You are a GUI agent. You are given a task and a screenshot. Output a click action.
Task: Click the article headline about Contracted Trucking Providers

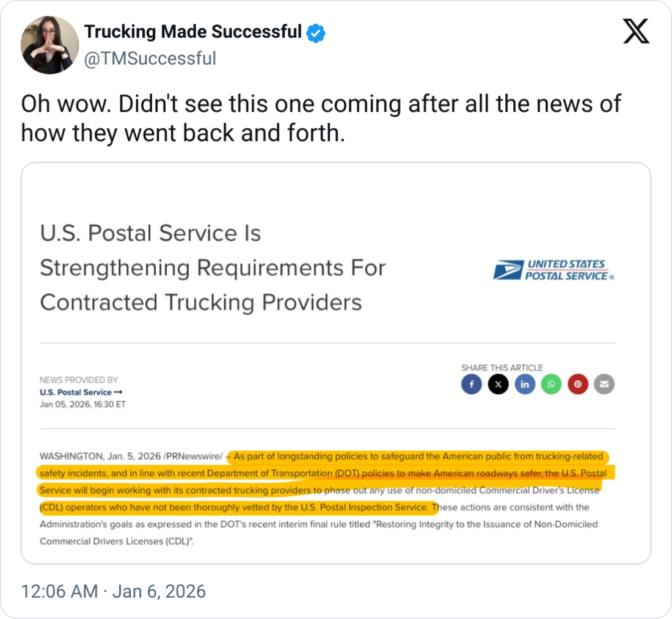point(213,268)
